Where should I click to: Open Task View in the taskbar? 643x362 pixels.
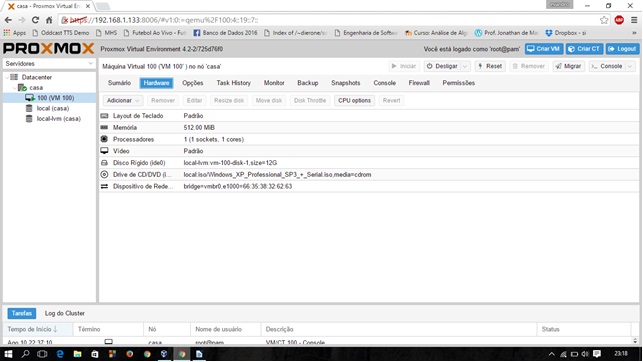(42, 354)
